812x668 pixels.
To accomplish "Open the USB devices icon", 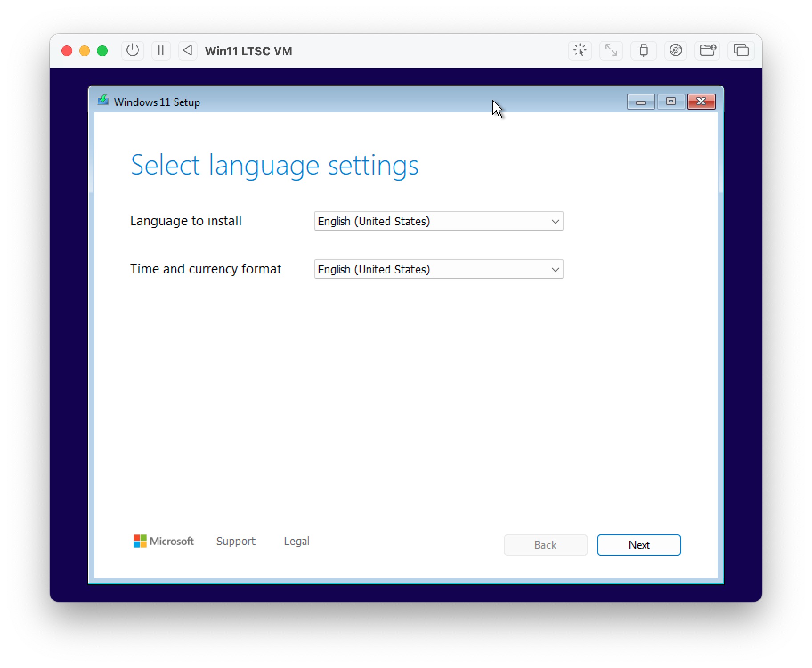I will pyautogui.click(x=643, y=50).
